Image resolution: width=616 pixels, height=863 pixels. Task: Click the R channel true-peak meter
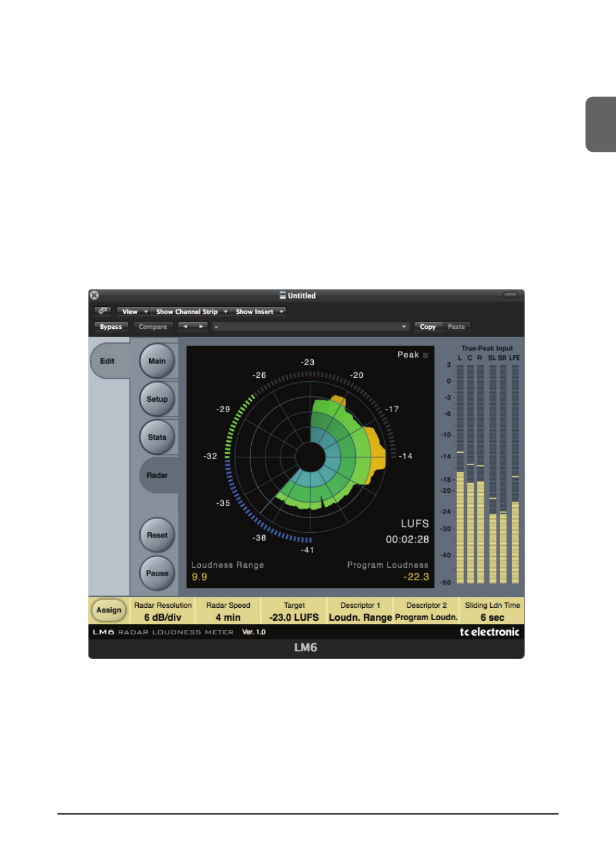tap(480, 474)
